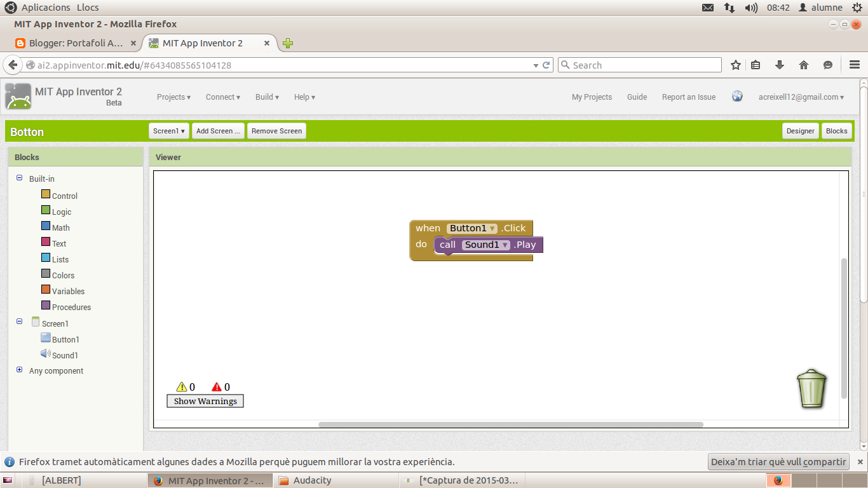The height and width of the screenshot is (488, 868).
Task: Dismiss the Firefox data notification bar
Action: coord(860,462)
